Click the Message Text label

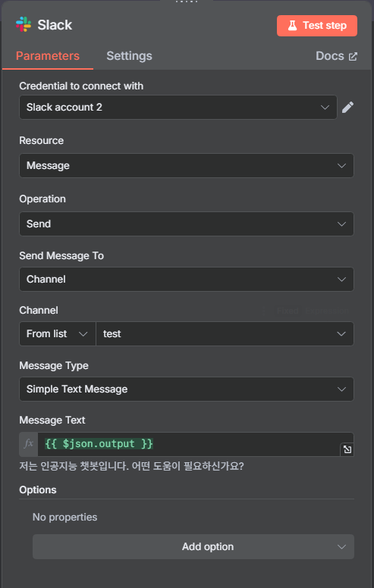52,420
